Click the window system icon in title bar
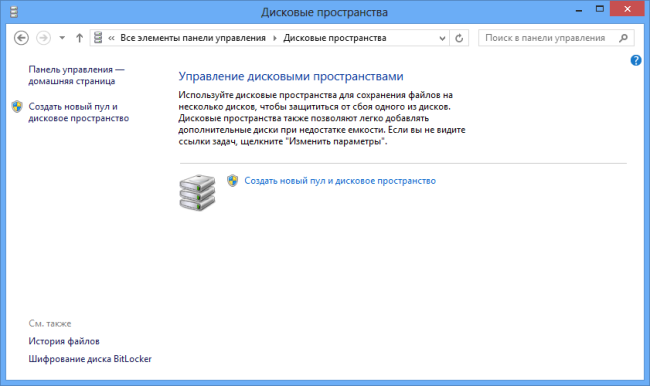 14,12
